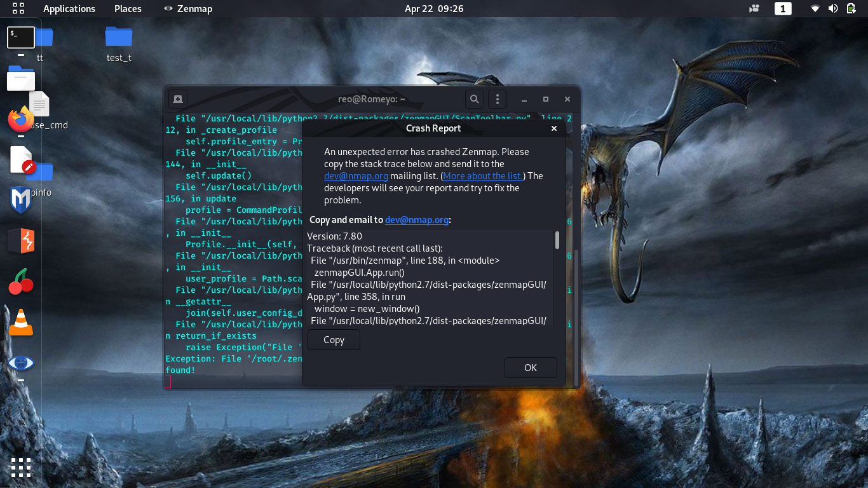The height and width of the screenshot is (488, 868).
Task: Launch Burp Suite from the dock
Action: pos(21,241)
